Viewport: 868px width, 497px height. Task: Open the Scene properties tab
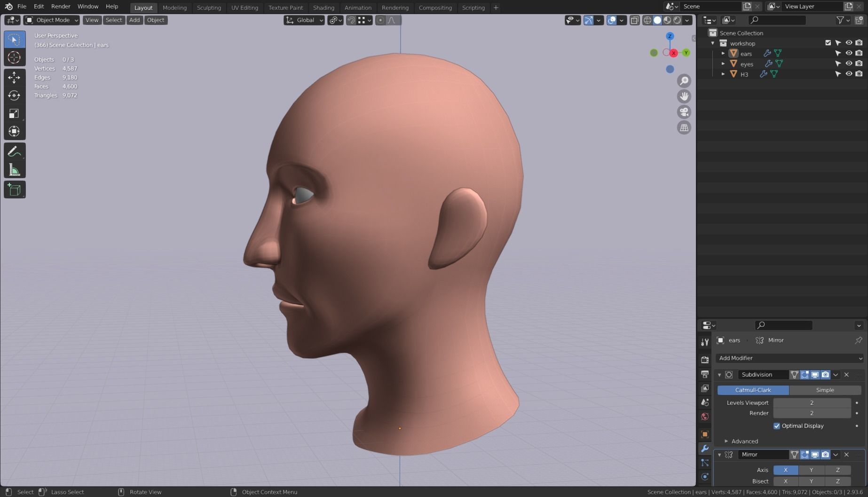(x=704, y=402)
